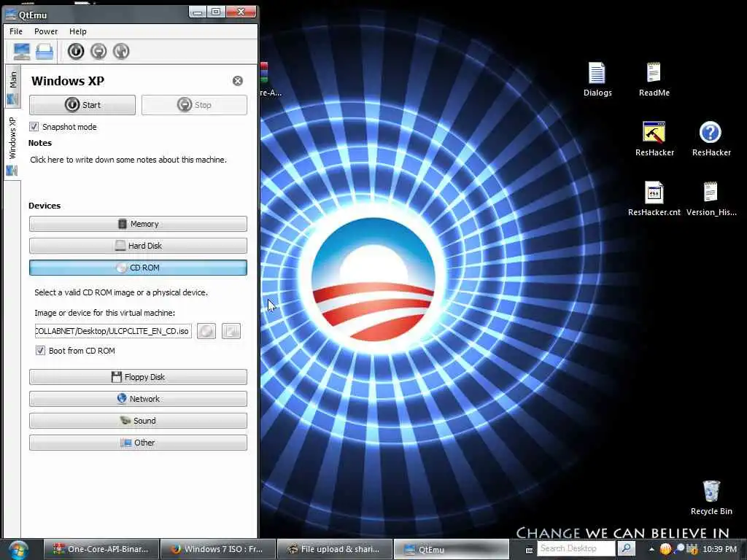Select the Recycle Bin desktop icon
Viewport: 747px width, 560px height.
(x=711, y=497)
